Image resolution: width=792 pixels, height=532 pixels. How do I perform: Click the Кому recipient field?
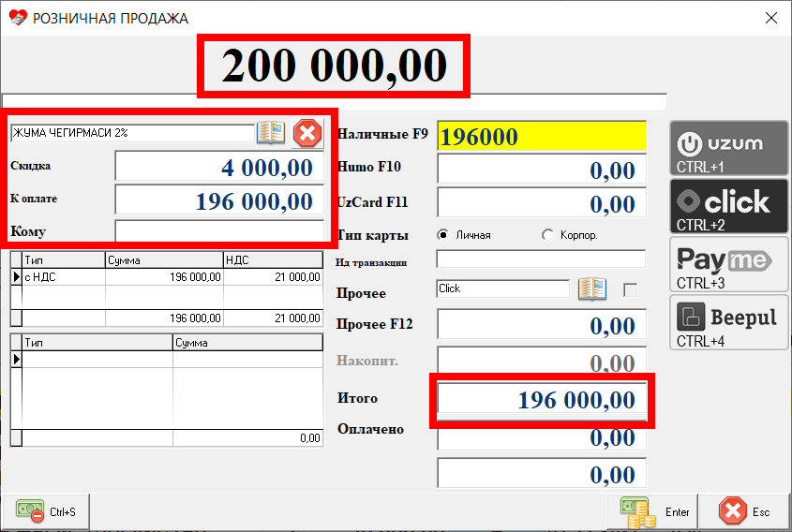(219, 231)
